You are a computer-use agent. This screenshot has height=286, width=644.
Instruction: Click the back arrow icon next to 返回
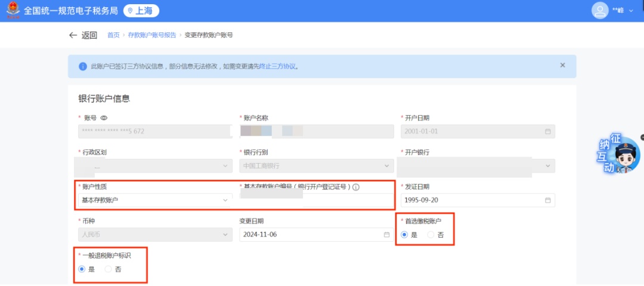(x=73, y=35)
